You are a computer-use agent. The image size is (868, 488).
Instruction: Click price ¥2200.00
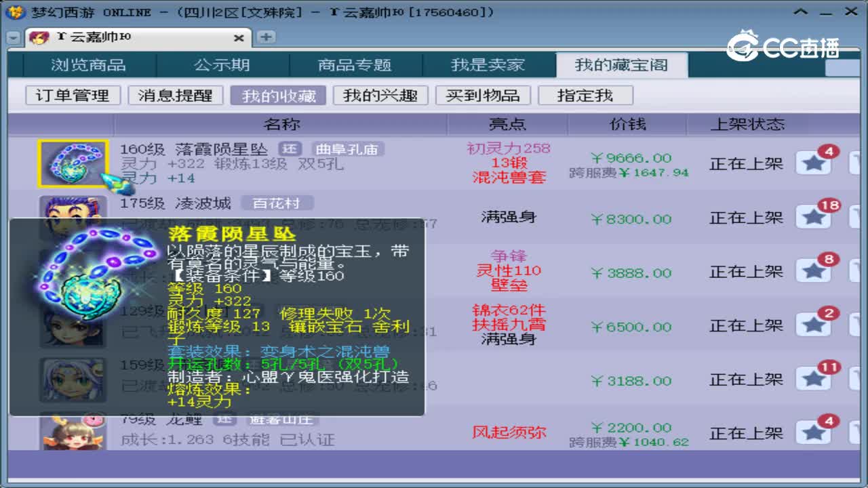[x=631, y=427]
